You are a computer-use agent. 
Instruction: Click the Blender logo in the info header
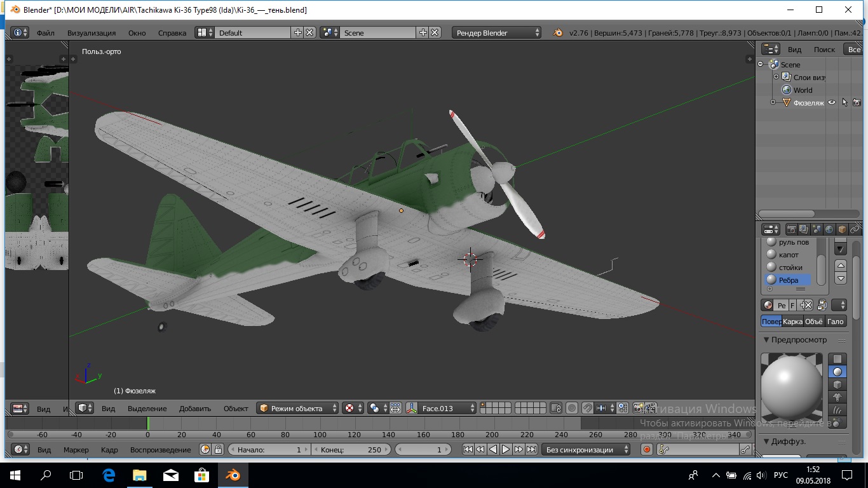[x=557, y=32]
